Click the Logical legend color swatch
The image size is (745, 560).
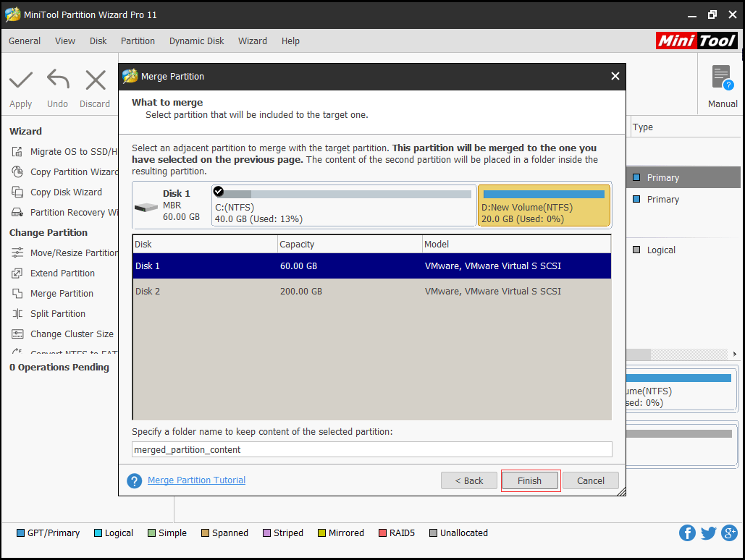(98, 533)
